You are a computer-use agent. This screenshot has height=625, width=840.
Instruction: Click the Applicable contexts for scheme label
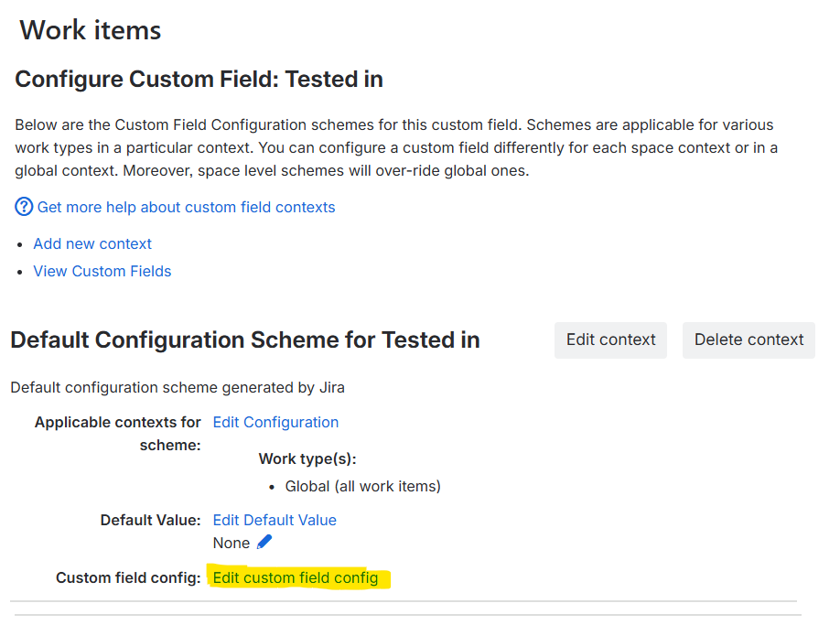[117, 433]
